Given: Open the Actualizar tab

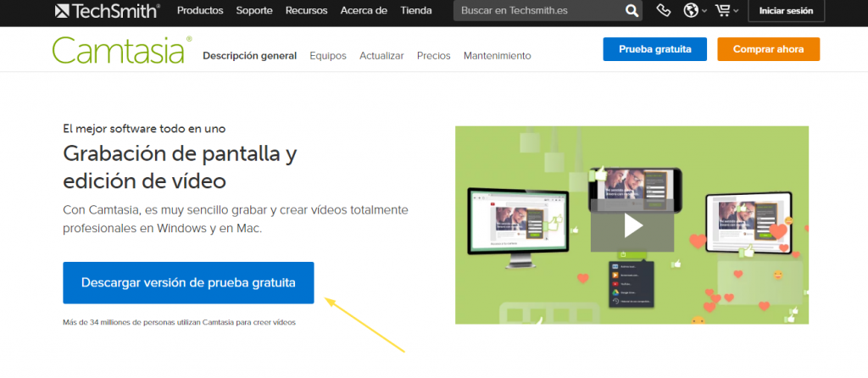Looking at the screenshot, I should click(381, 55).
